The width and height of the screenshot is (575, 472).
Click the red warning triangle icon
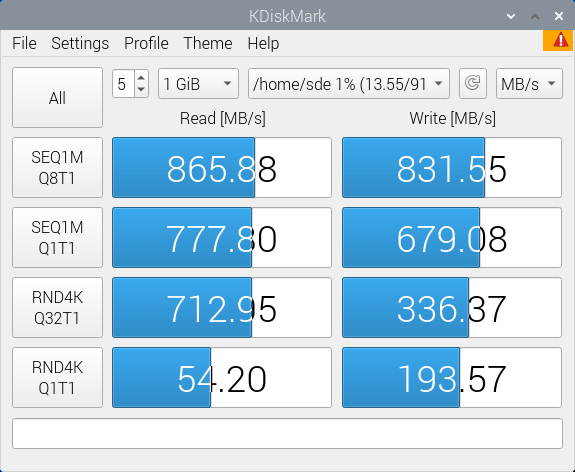click(x=560, y=40)
